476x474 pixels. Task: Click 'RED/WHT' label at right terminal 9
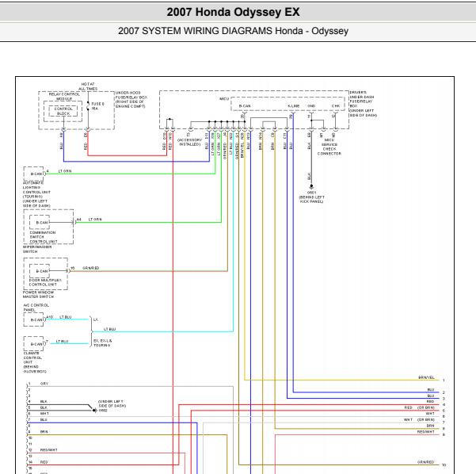point(425,431)
